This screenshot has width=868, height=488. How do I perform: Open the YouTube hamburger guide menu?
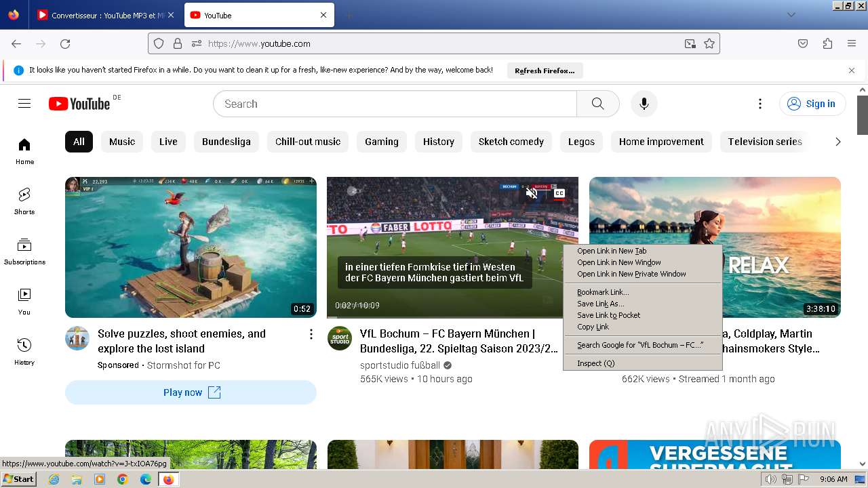(x=24, y=104)
